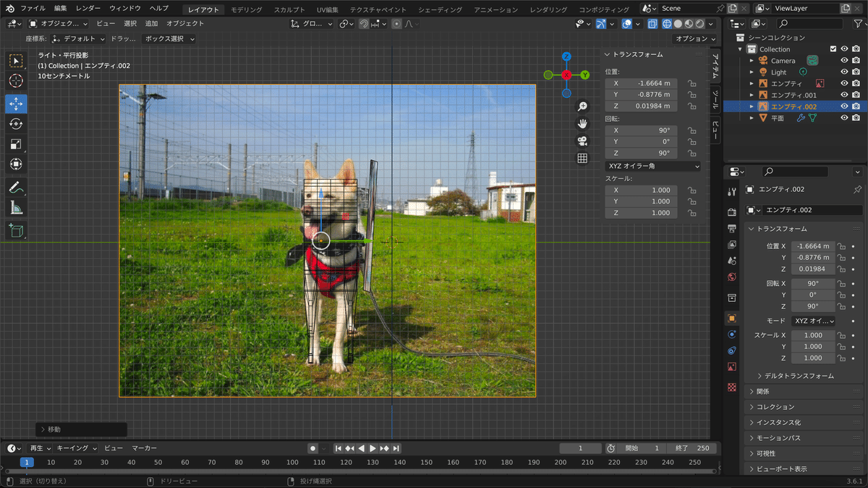Click the green Y axis gizmo ball

pos(585,75)
